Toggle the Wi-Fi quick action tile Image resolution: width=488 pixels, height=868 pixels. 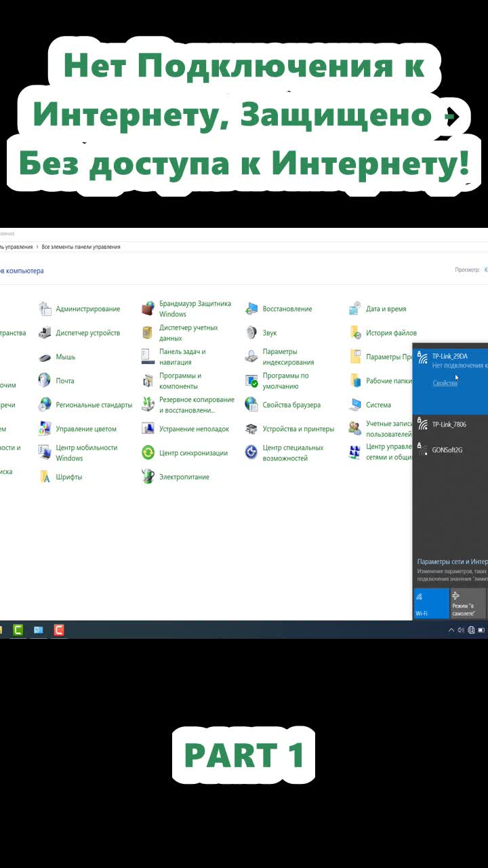pyautogui.click(x=432, y=604)
